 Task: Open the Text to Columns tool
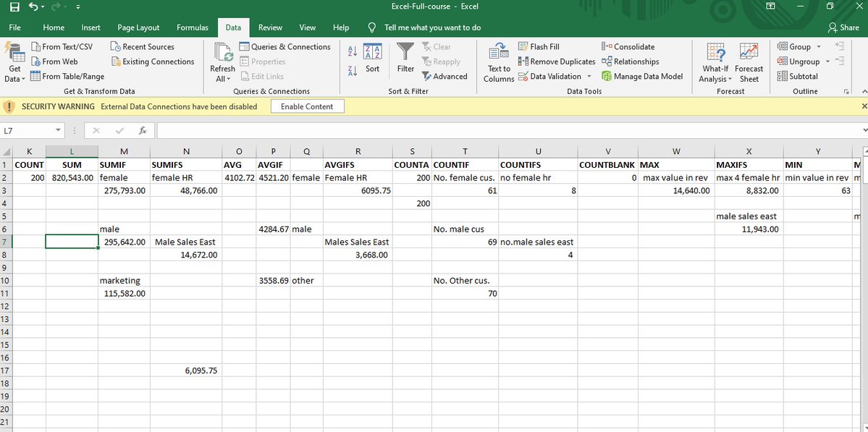click(498, 62)
